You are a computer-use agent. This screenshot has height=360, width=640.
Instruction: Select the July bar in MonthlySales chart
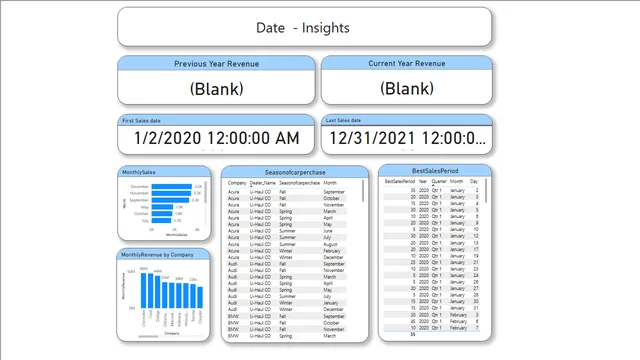(161, 220)
